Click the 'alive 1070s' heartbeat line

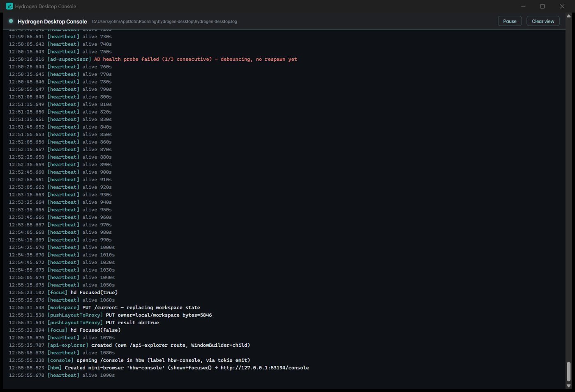pos(62,338)
